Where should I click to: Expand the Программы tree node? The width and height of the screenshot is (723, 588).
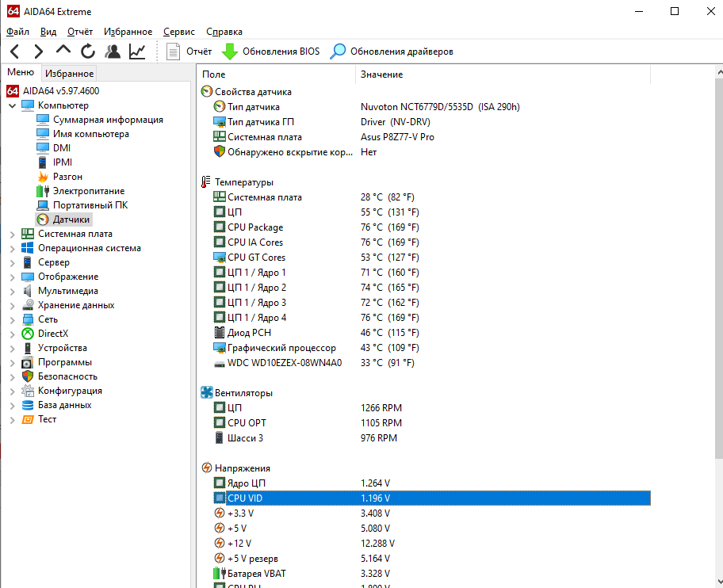tap(13, 363)
